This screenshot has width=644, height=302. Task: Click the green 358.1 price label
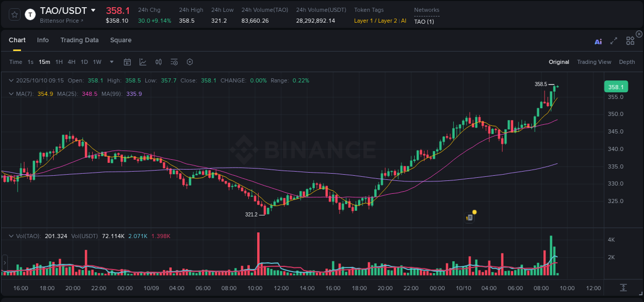(x=616, y=87)
